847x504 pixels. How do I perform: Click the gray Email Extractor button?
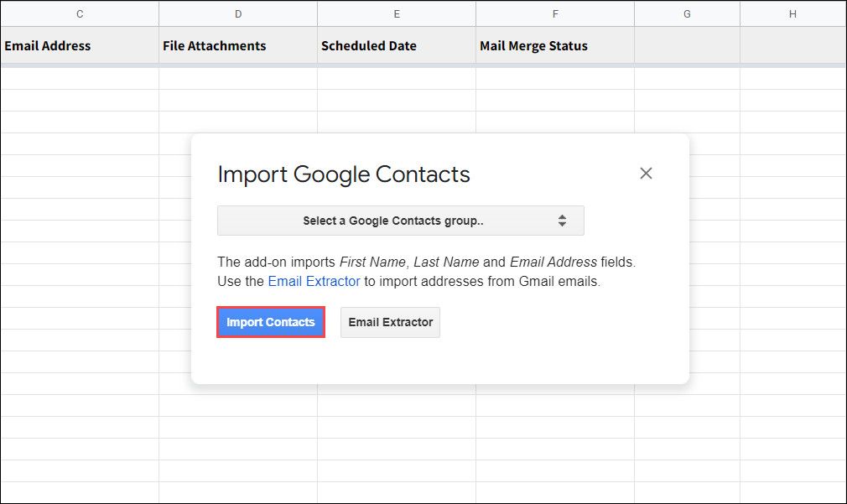390,322
